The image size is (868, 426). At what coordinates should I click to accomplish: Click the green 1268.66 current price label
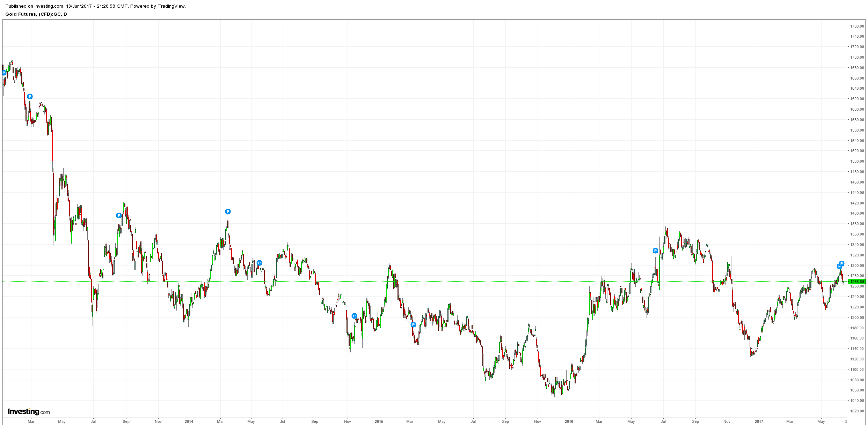[x=857, y=282]
